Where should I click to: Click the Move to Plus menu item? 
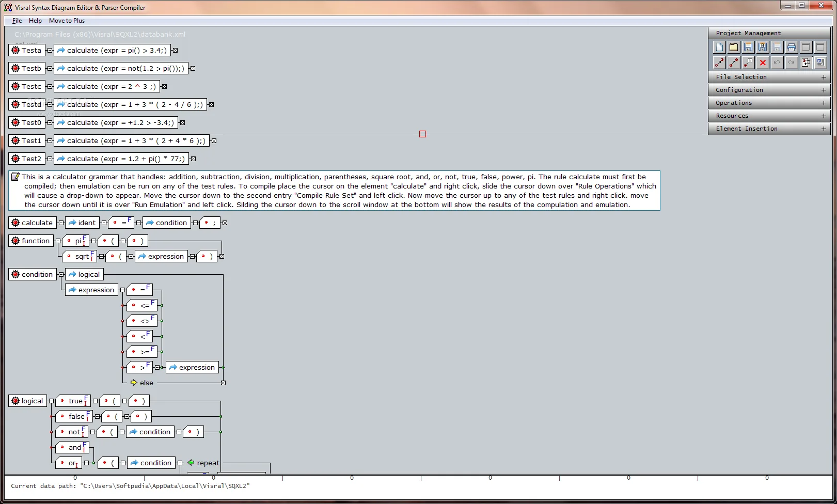(x=67, y=21)
